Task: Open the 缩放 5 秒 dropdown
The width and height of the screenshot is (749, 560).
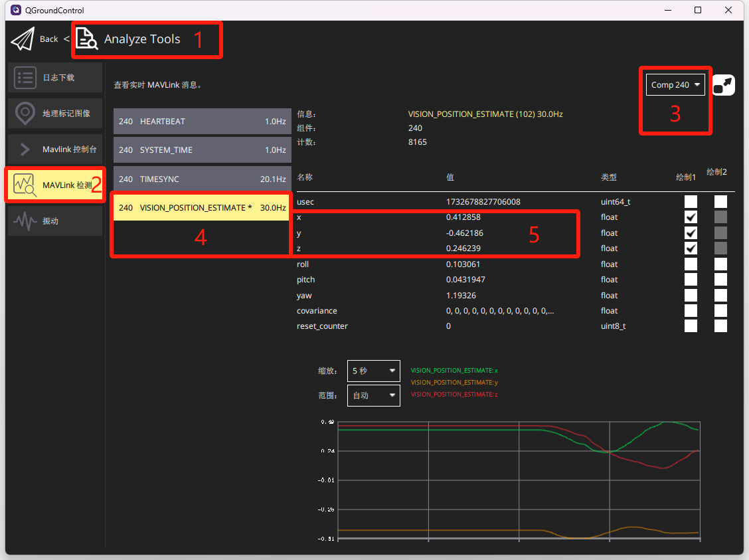Action: (x=374, y=371)
